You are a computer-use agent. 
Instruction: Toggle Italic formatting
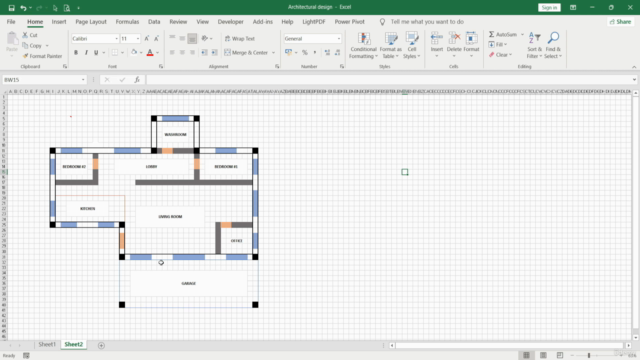[x=86, y=53]
